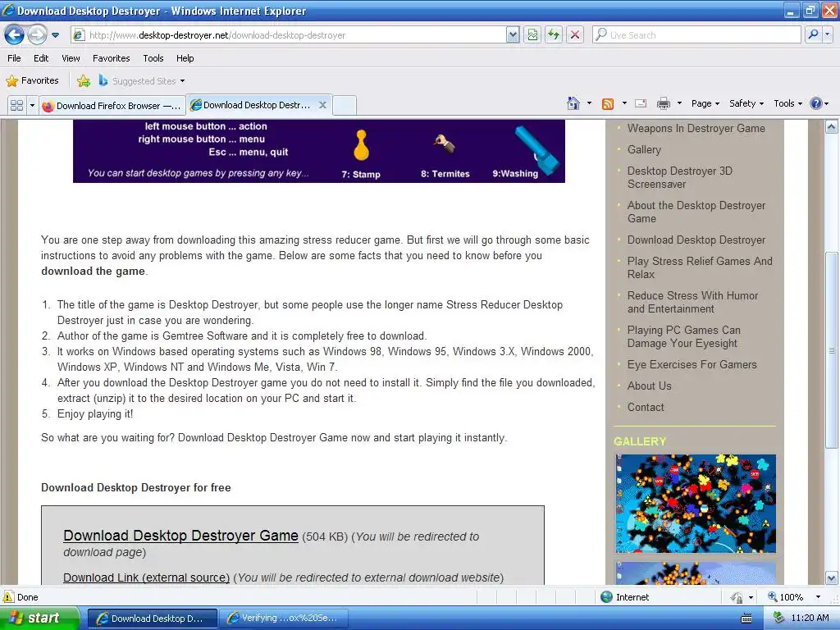Open Eye Exercises For Gamers link
The width and height of the screenshot is (840, 630).
click(692, 365)
